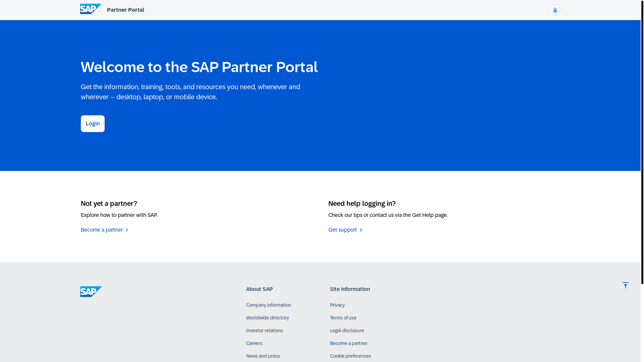Screen dimensions: 644x362
Task: Open Careers footer link
Action: tap(254, 343)
